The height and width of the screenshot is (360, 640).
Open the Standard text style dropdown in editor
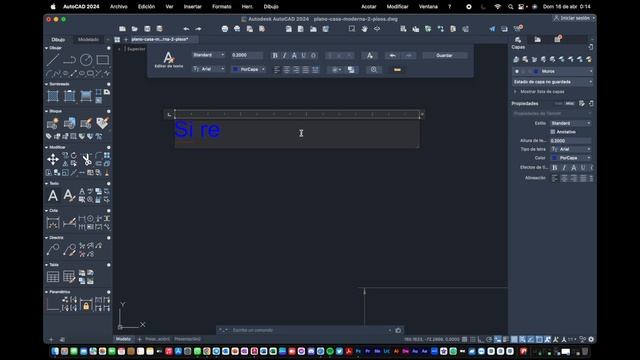pos(209,55)
